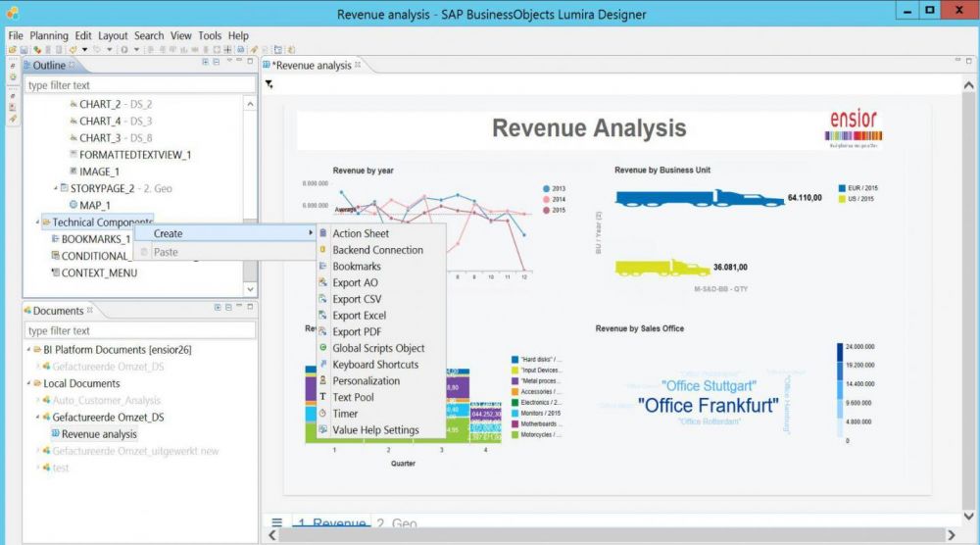Close the Revenue analysis editor tab
The height and width of the screenshot is (545, 980).
click(358, 65)
